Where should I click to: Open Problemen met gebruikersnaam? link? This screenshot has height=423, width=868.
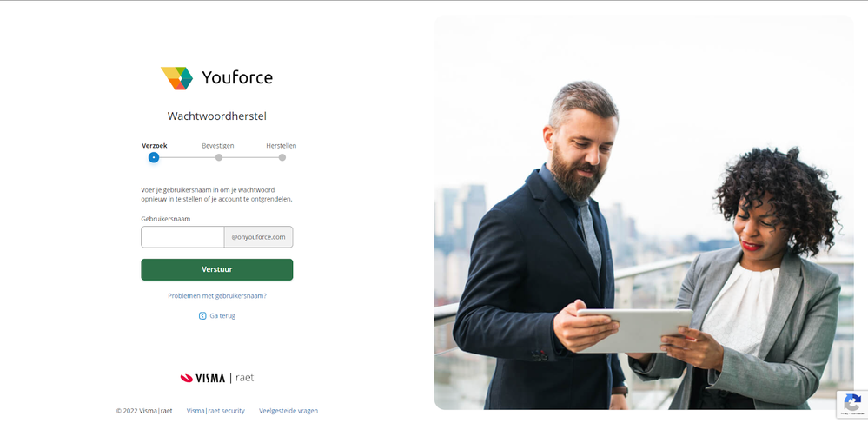(x=217, y=295)
